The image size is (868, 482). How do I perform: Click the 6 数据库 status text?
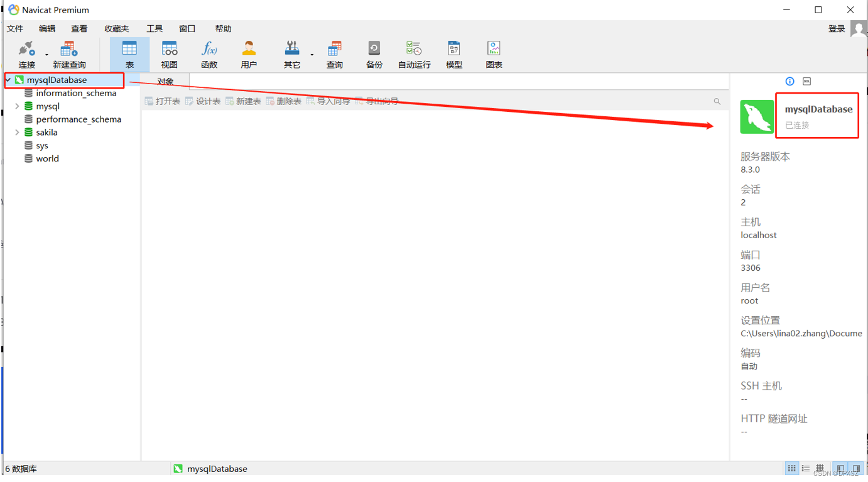coord(21,469)
